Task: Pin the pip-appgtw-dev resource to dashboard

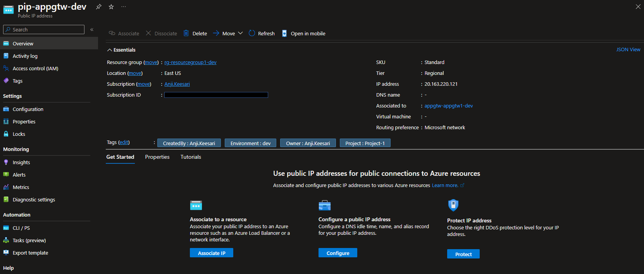Action: pos(99,7)
